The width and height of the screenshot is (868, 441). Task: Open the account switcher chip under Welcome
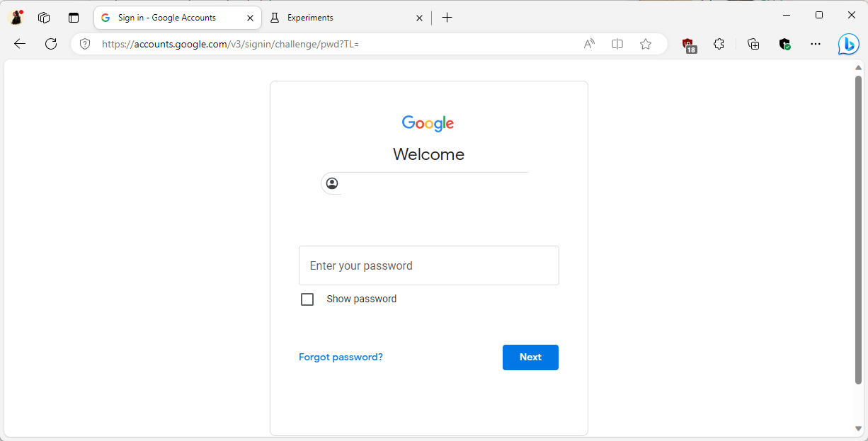coord(332,184)
